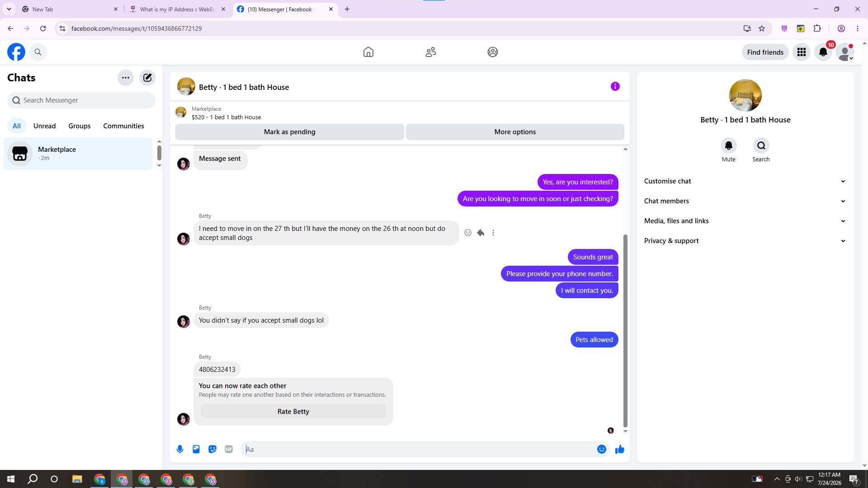Screen dimensions: 868x488
Task: Open the emoji picker in message box
Action: coord(602,449)
